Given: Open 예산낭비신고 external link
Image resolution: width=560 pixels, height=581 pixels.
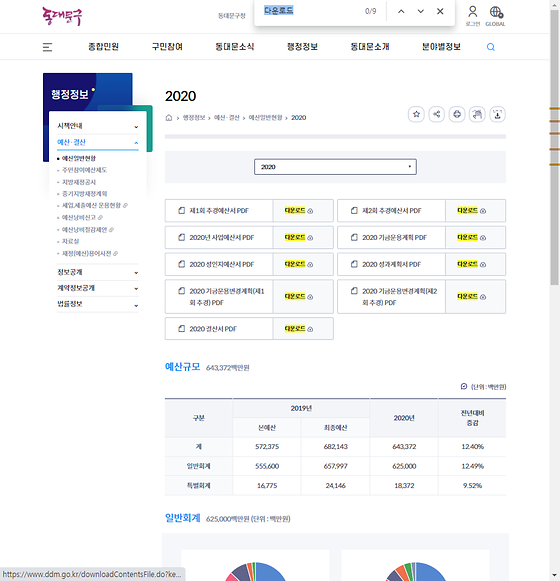Looking at the screenshot, I should (x=82, y=218).
